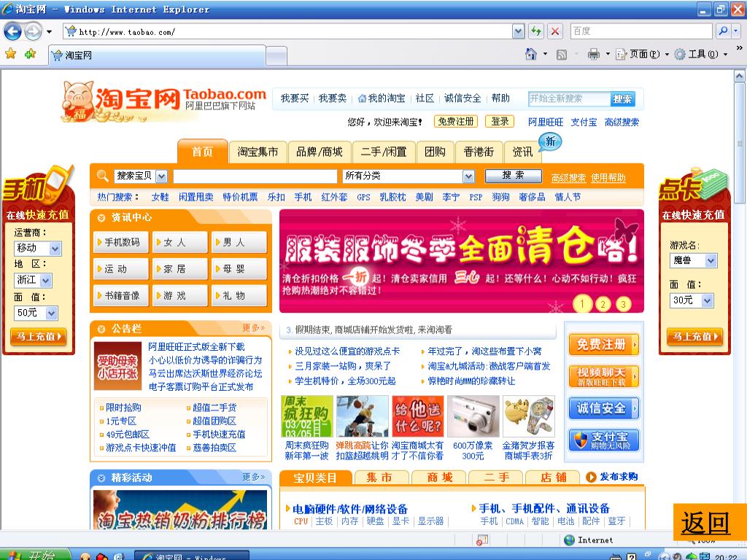Click the gold pig watch thumbnail
This screenshot has height=560, width=747.
click(x=529, y=416)
